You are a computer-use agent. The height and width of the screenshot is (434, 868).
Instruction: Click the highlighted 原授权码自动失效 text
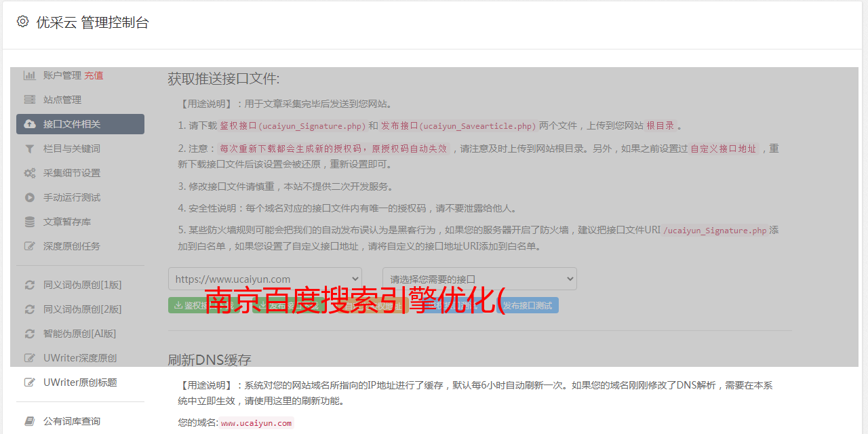click(409, 149)
